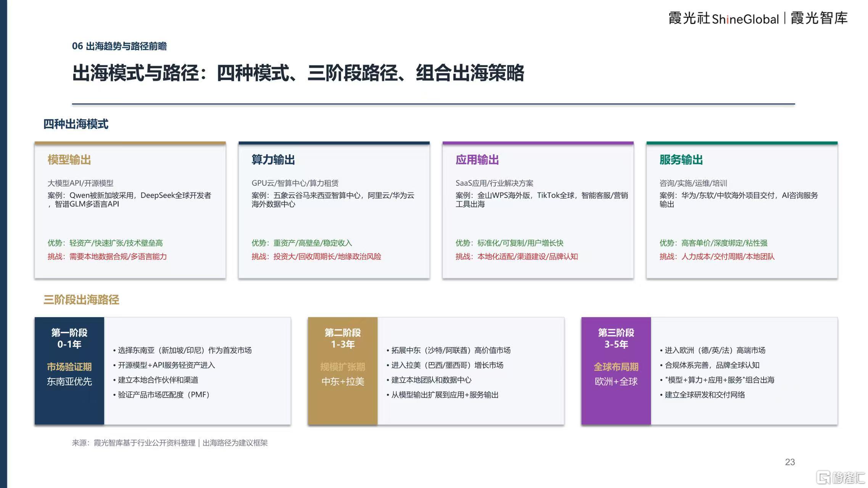Click the heading 三阶段出海路径
Image resolution: width=868 pixels, height=488 pixels.
(x=81, y=300)
